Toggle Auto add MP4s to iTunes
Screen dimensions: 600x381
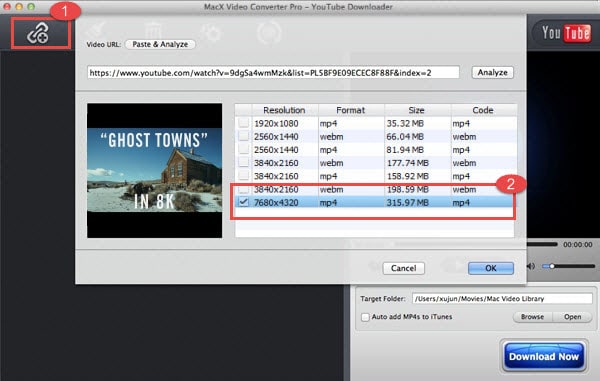pyautogui.click(x=365, y=317)
